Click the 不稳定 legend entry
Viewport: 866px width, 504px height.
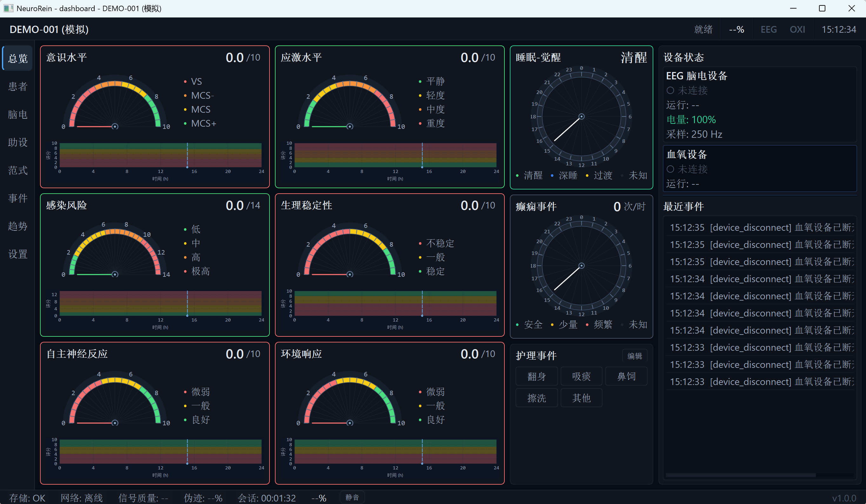tap(437, 243)
